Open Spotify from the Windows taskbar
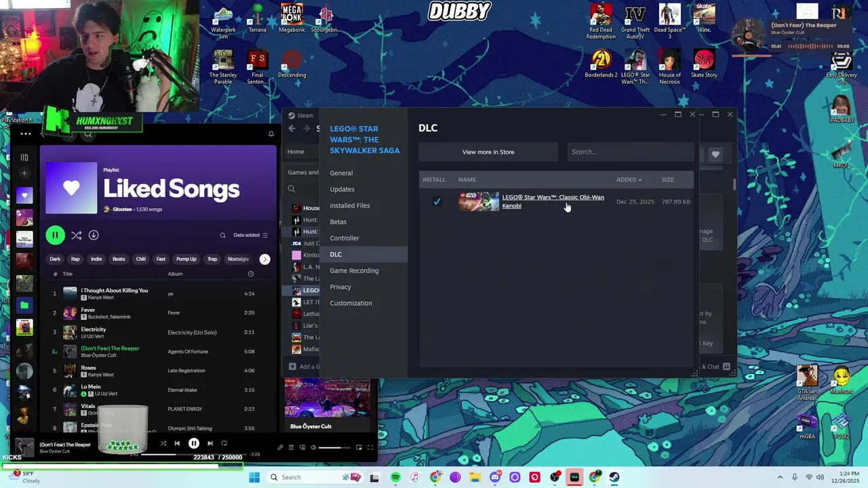This screenshot has height=488, width=868. click(x=395, y=477)
